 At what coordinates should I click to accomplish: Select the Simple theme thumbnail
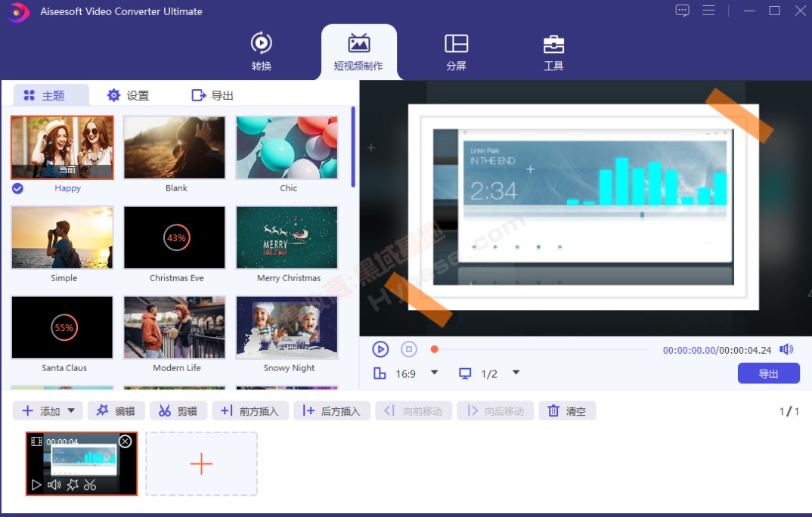[62, 237]
